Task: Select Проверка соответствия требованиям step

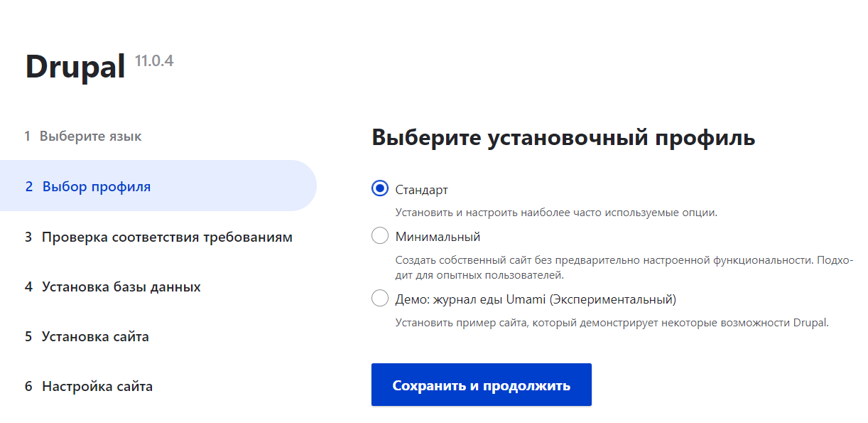Action: coord(167,237)
